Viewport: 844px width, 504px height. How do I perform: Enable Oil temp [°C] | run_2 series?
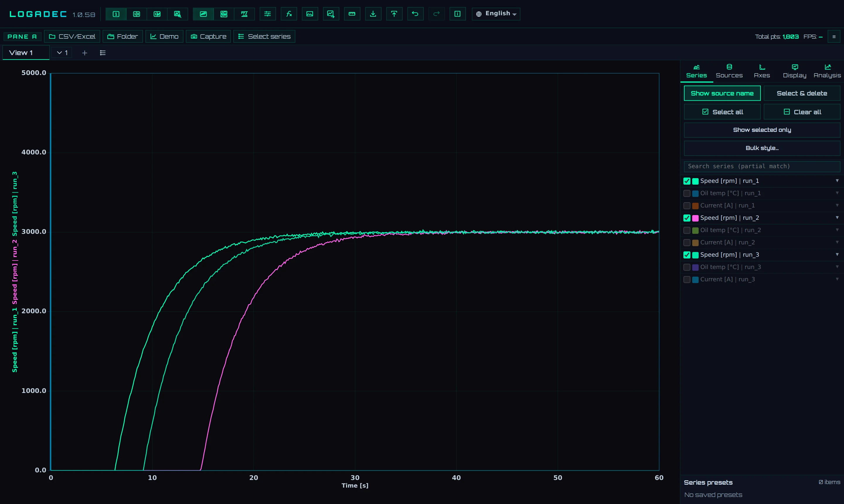click(687, 230)
